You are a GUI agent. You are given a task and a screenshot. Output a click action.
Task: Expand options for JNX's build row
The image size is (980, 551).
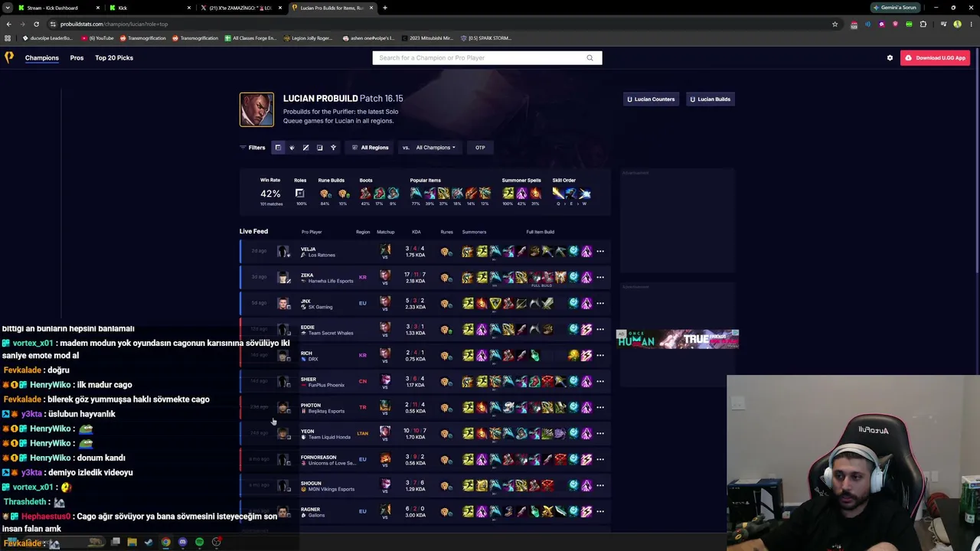(x=600, y=303)
